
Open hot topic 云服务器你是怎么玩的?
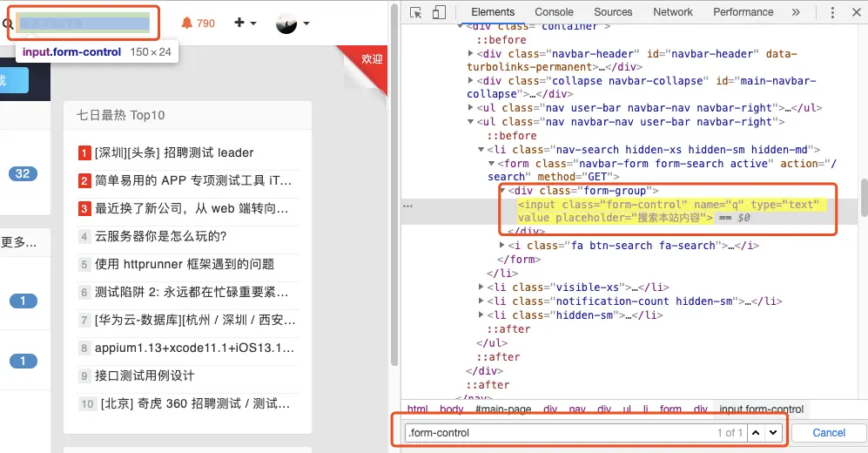[x=160, y=236]
